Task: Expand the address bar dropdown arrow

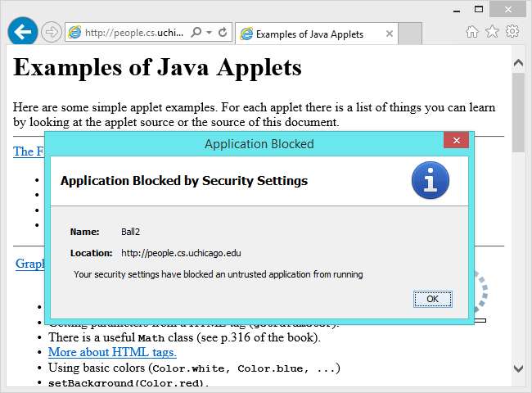Action: click(210, 33)
